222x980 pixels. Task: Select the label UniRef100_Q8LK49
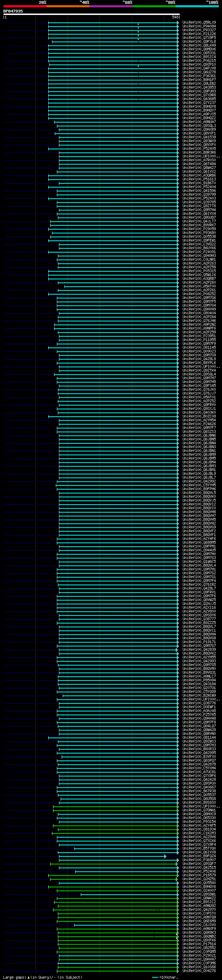199,45
